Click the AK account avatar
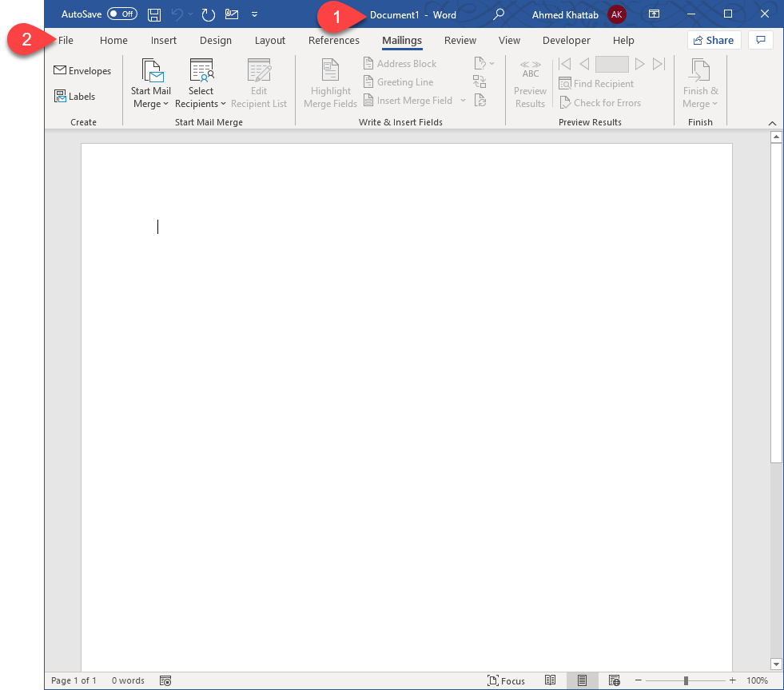The image size is (784, 690). 616,14
